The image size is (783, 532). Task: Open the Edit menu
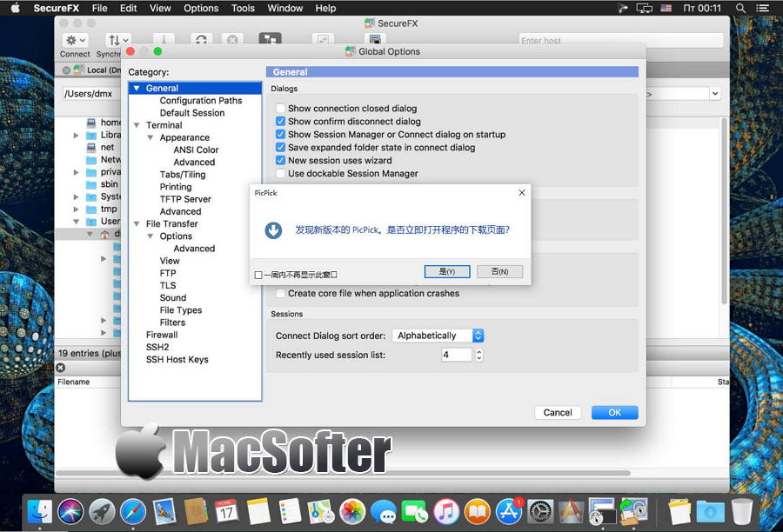click(128, 8)
